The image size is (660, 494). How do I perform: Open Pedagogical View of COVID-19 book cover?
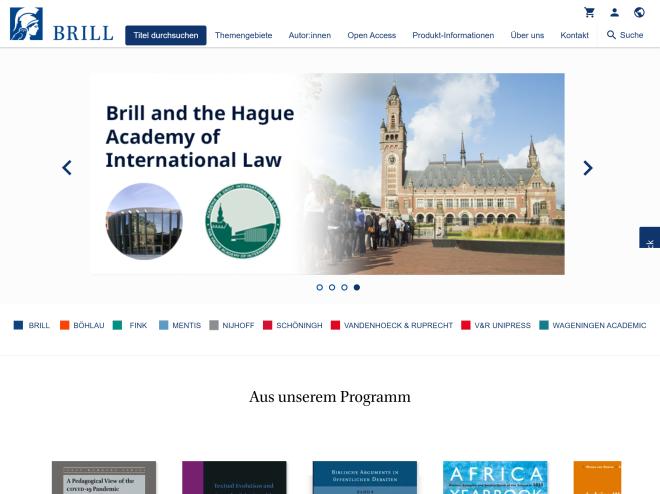104,478
